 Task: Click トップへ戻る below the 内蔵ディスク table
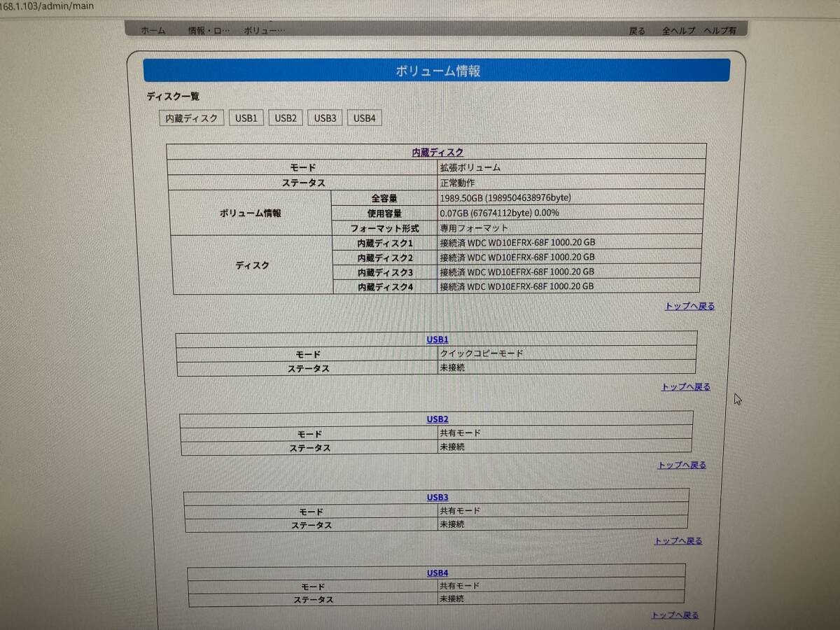point(689,306)
